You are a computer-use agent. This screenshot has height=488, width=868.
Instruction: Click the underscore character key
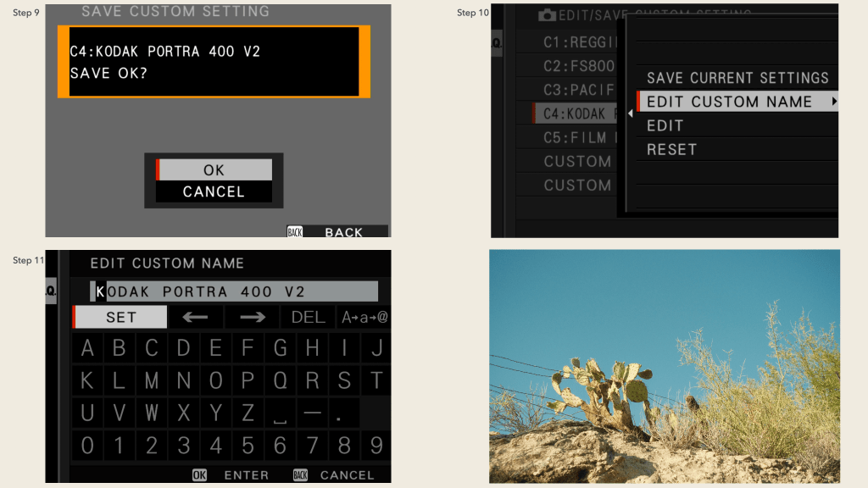[280, 413]
